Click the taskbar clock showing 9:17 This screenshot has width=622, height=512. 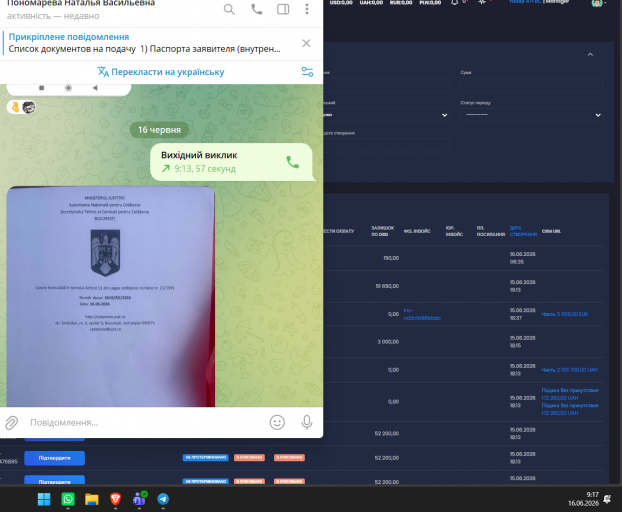click(583, 499)
